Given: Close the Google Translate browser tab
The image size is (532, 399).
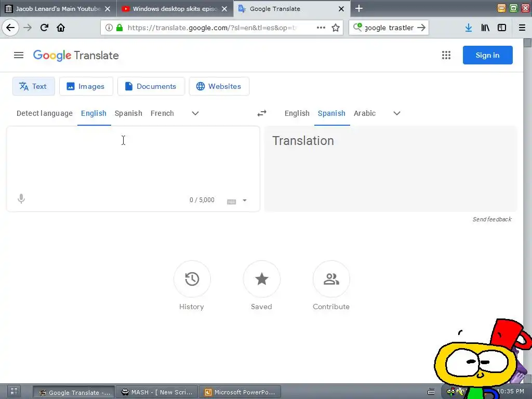Looking at the screenshot, I should point(341,9).
